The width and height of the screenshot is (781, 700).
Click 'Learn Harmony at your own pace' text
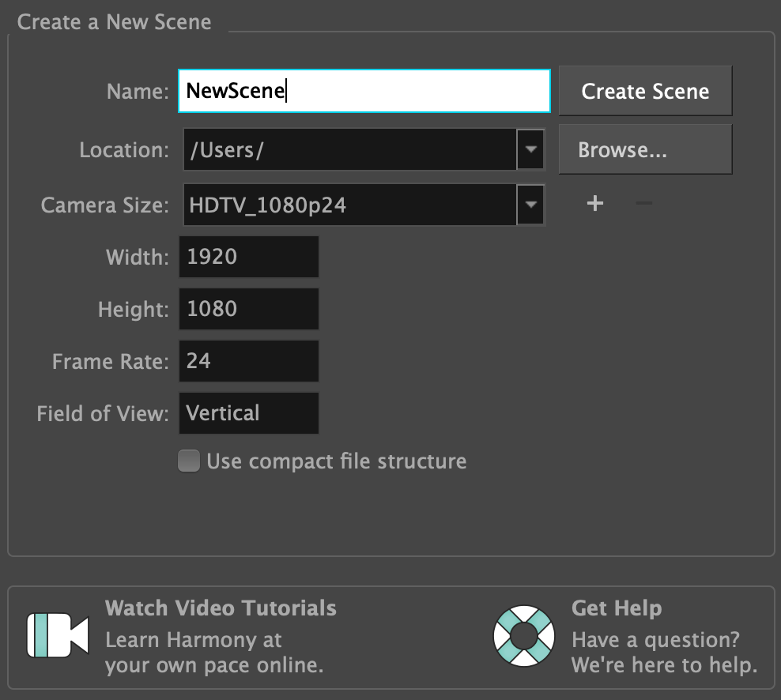214,653
